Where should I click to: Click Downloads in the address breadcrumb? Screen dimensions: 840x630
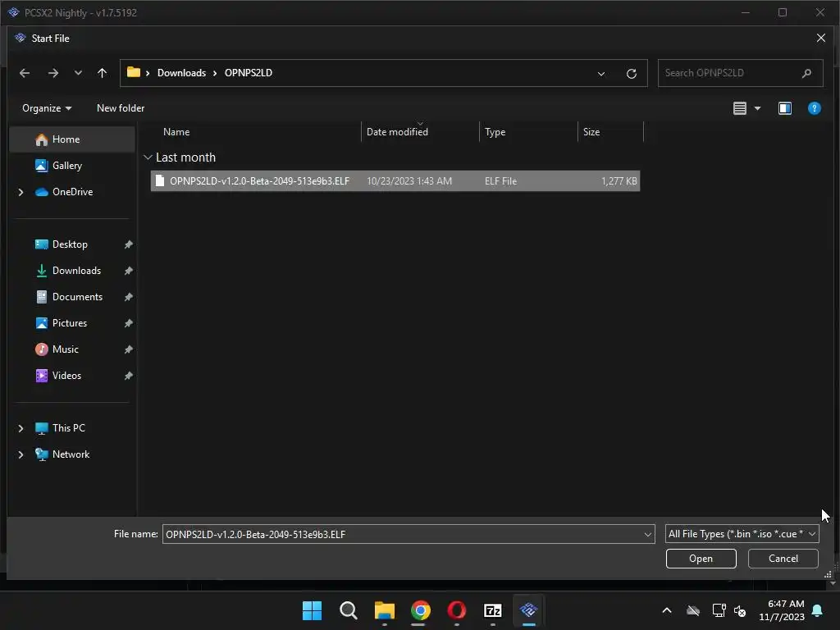[x=181, y=73]
